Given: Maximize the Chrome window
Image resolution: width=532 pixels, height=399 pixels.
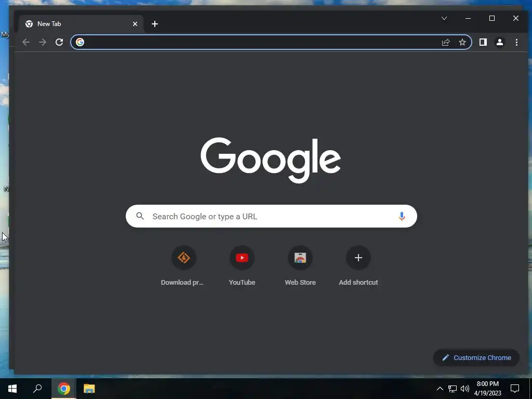Looking at the screenshot, I should (x=492, y=18).
